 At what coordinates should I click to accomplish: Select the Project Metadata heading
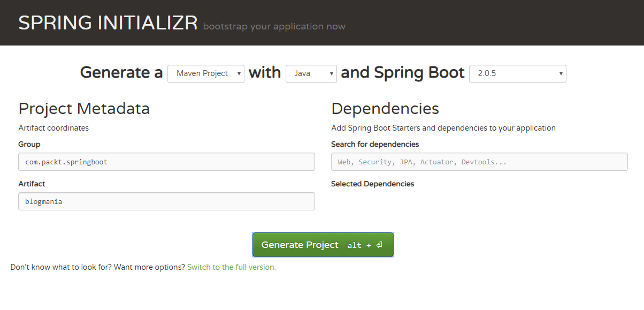(84, 109)
